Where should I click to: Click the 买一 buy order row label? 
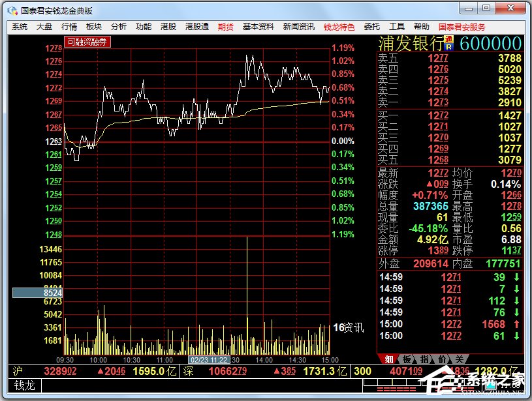(388, 115)
